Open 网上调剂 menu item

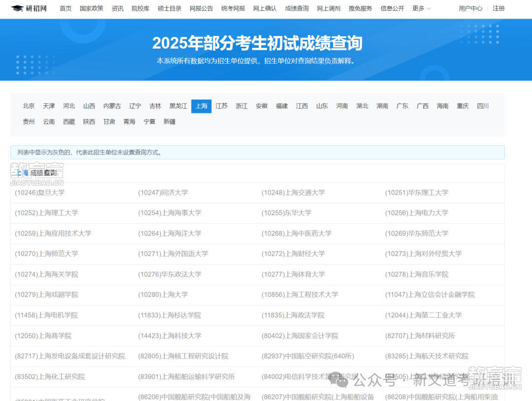(329, 8)
